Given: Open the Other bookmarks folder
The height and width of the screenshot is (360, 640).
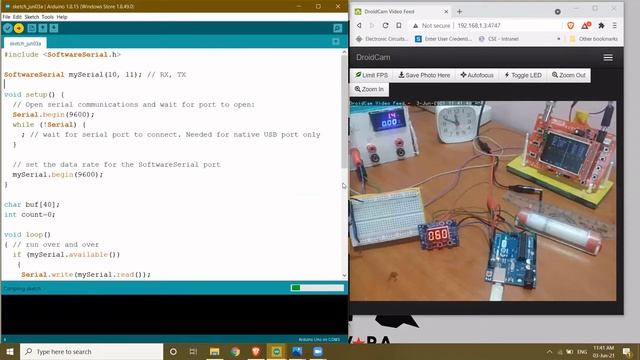Looking at the screenshot, I should tap(593, 39).
